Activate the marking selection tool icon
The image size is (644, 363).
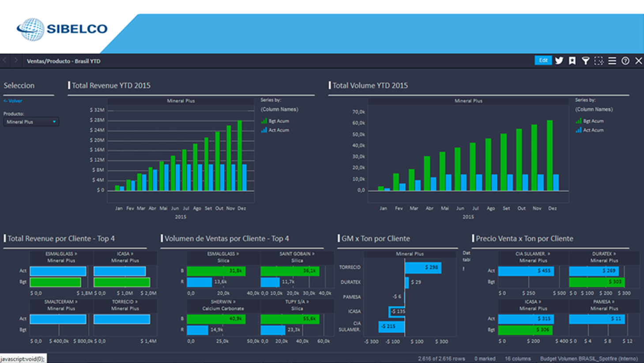coord(599,61)
